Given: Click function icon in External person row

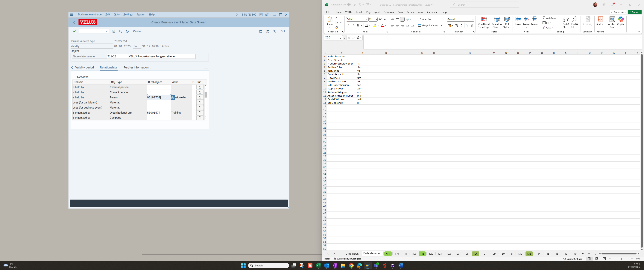Looking at the screenshot, I should 200,87.
